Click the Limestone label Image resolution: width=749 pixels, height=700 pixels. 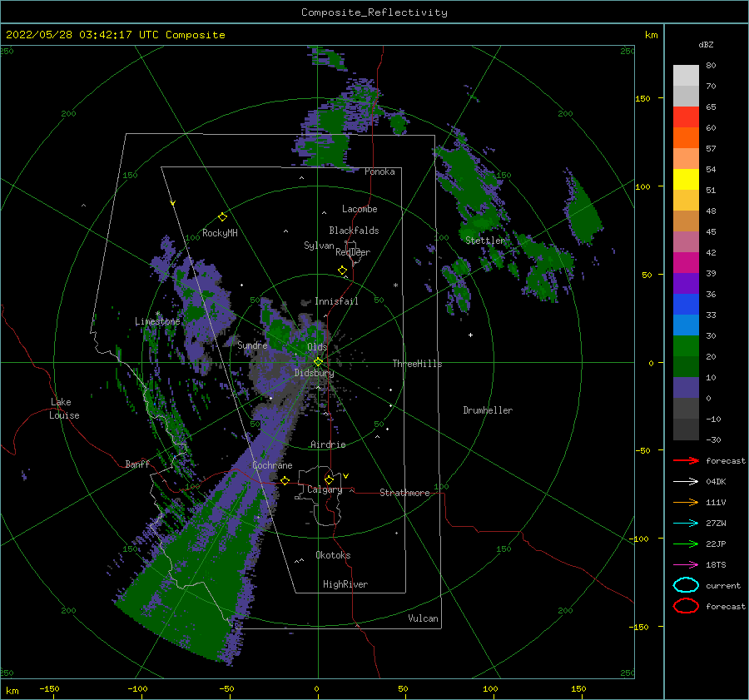[157, 321]
